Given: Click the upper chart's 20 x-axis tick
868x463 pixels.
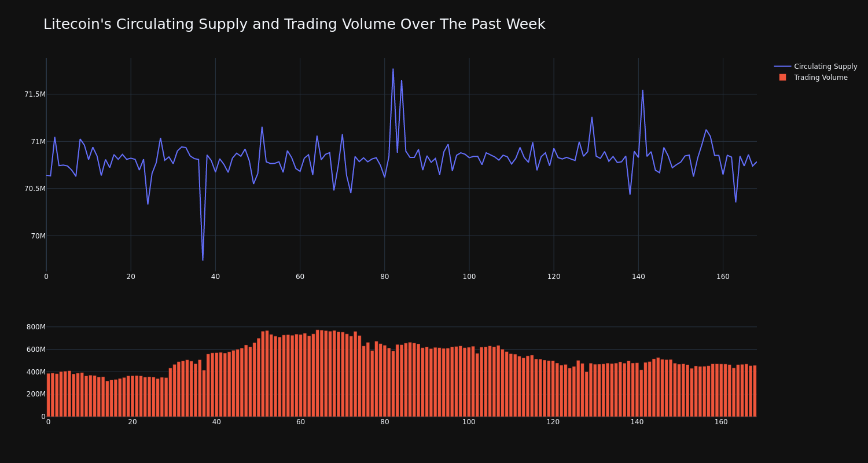Looking at the screenshot, I should 131,277.
